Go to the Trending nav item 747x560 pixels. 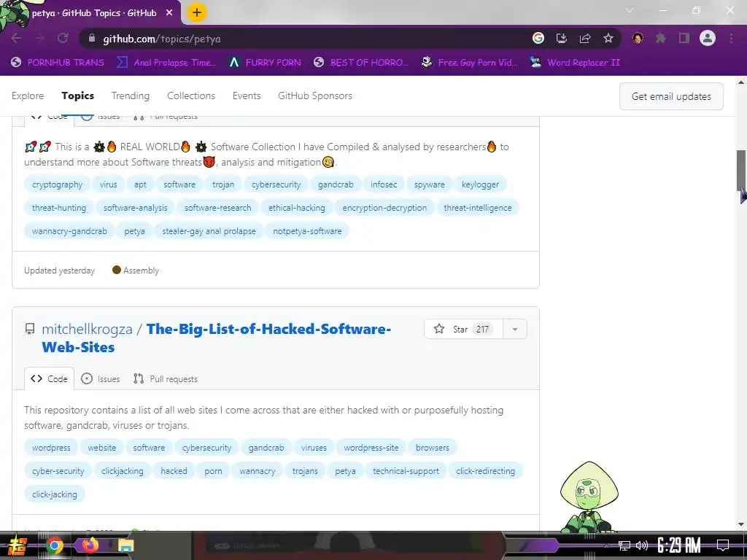pyautogui.click(x=131, y=96)
